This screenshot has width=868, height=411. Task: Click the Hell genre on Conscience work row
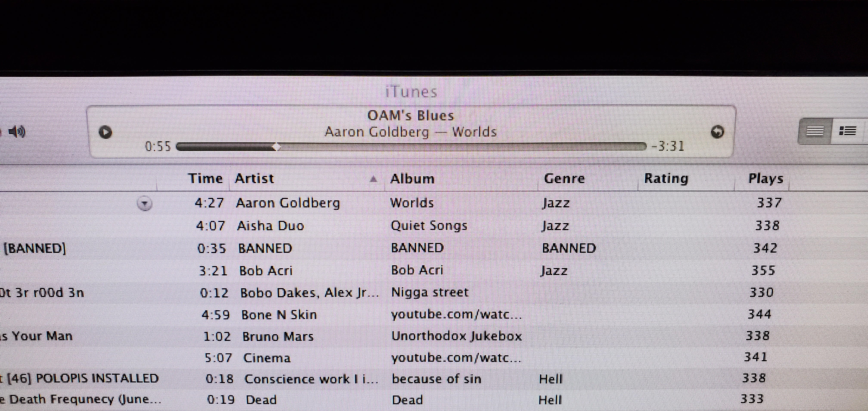click(551, 379)
